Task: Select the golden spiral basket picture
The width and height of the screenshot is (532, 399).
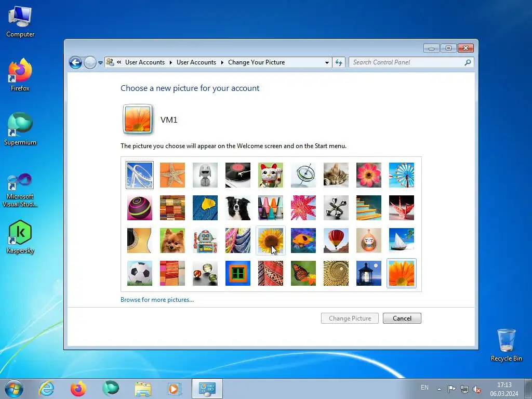Action: (336, 273)
